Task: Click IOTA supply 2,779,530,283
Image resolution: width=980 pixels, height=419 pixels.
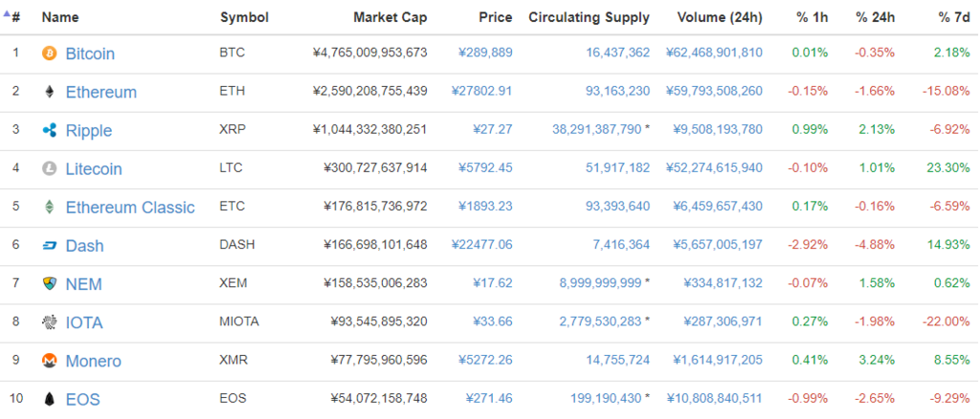Action: 600,321
